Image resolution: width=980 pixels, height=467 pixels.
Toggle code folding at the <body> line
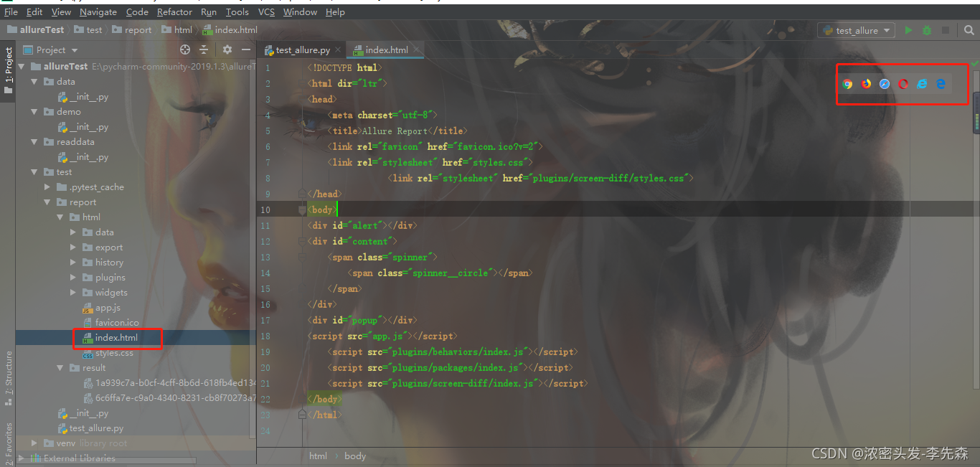point(302,209)
